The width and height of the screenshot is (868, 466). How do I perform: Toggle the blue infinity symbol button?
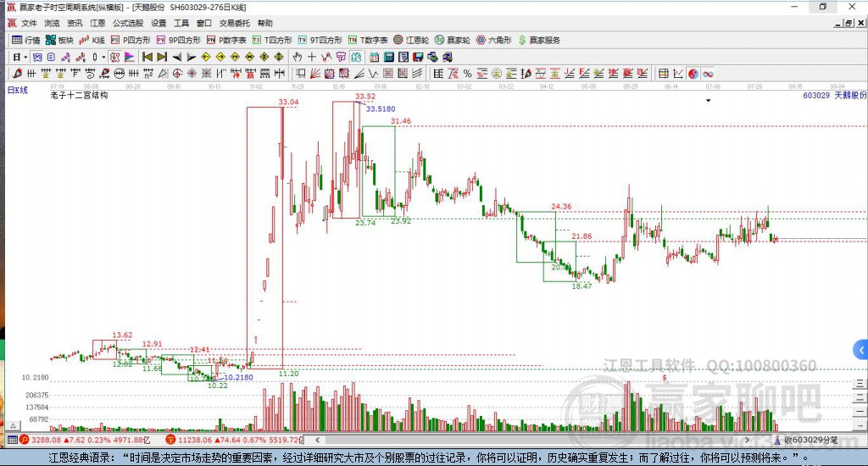(708, 74)
